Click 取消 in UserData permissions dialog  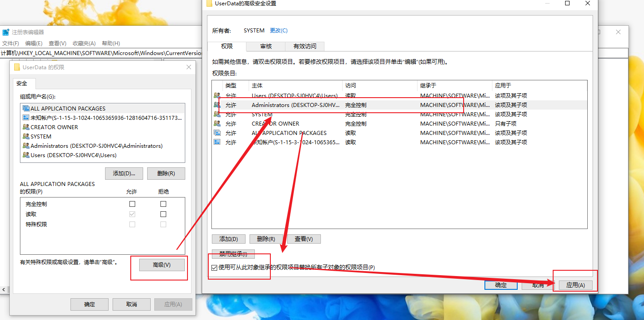131,304
